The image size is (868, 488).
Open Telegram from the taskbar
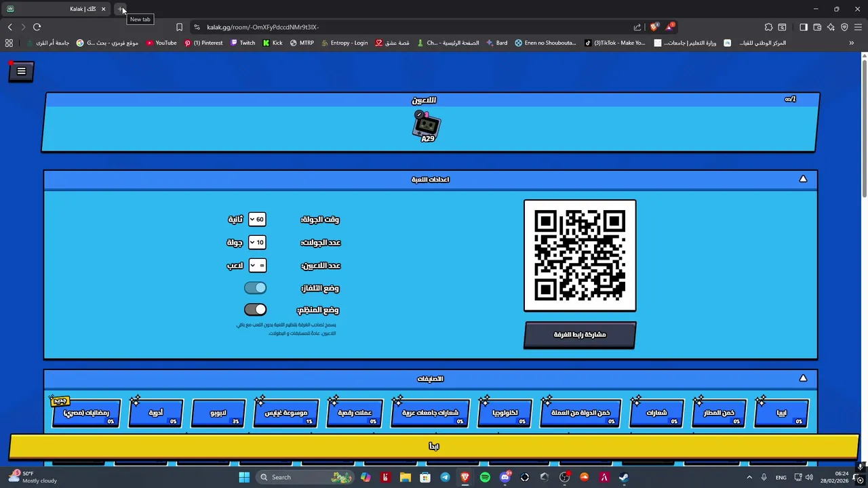coord(445,477)
